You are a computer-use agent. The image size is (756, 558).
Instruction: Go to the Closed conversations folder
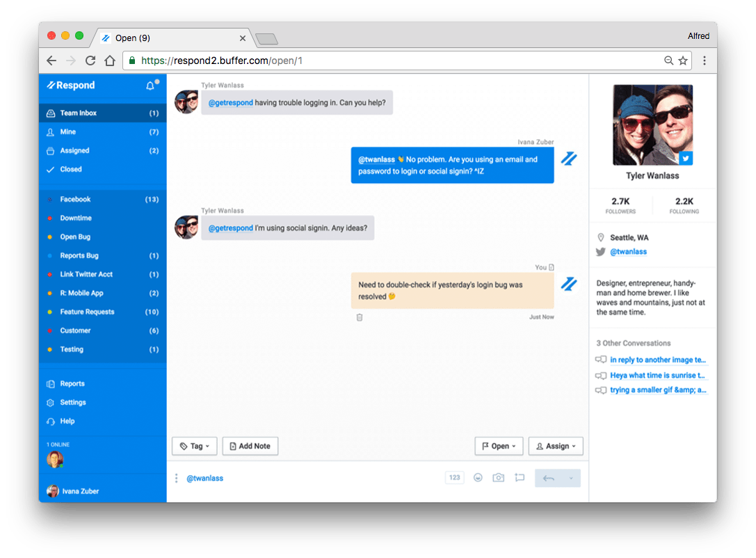click(71, 169)
